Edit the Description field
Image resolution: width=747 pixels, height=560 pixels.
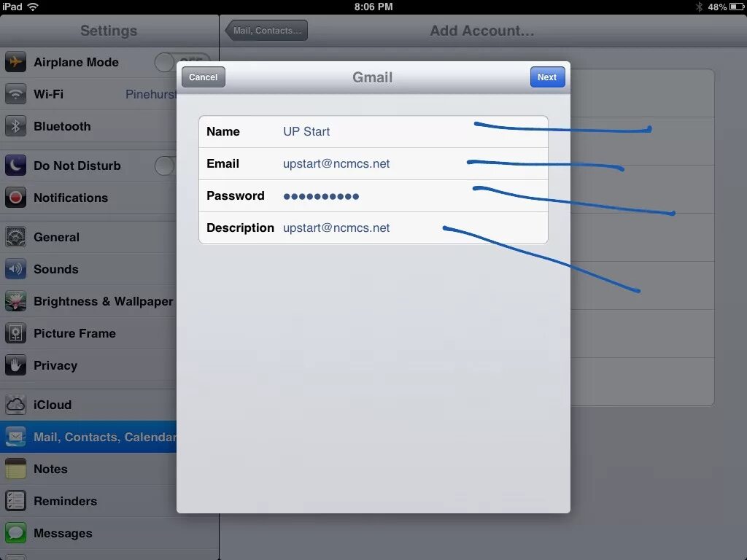[373, 227]
